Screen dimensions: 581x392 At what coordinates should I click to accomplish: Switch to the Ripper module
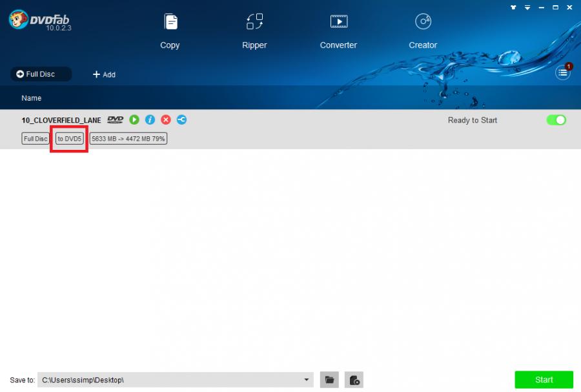click(254, 31)
